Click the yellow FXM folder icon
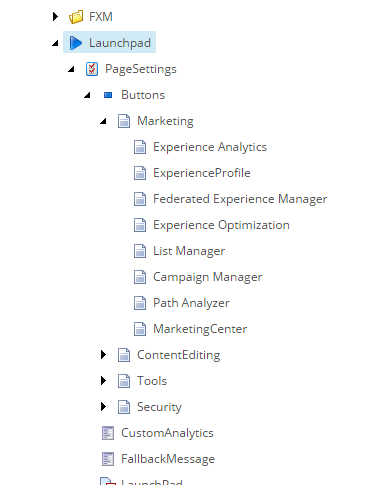 click(76, 17)
